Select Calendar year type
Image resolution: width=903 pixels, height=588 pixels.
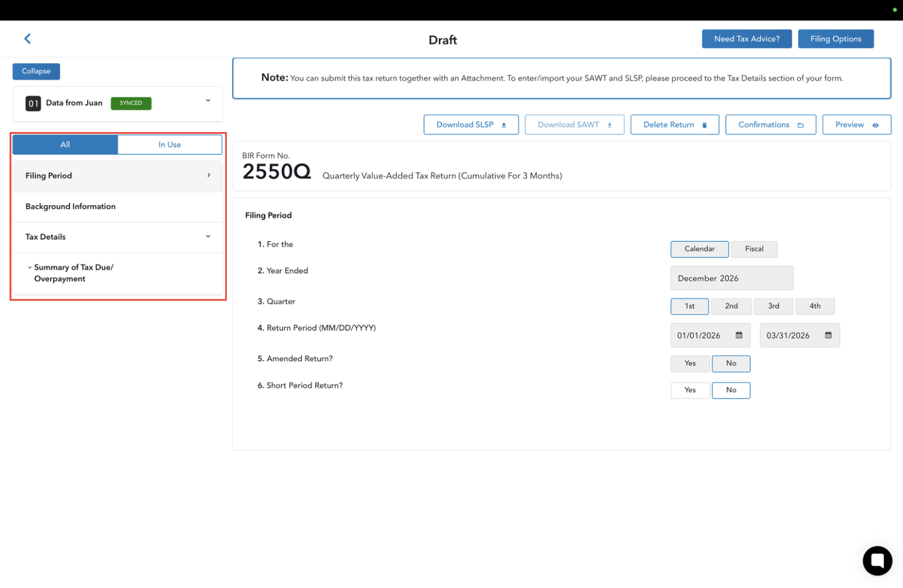[x=699, y=249]
